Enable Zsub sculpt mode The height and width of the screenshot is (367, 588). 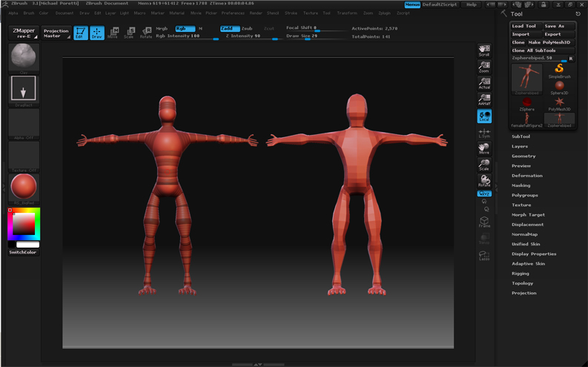click(247, 28)
